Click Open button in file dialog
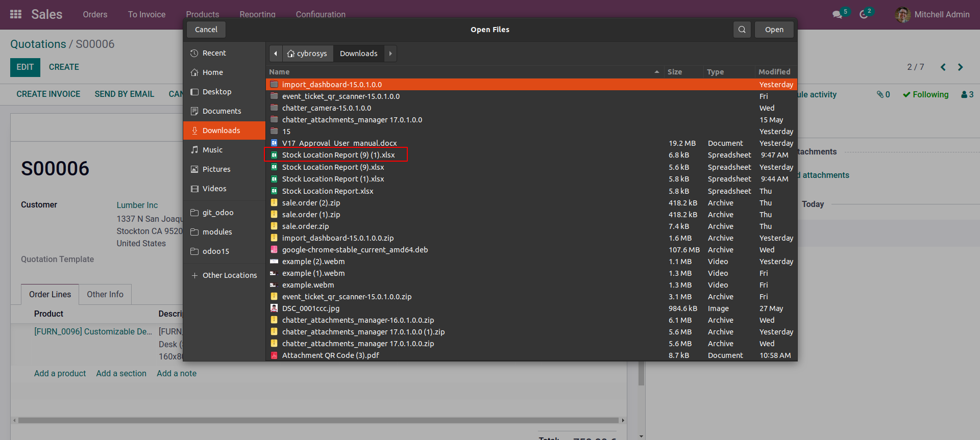The height and width of the screenshot is (440, 980). 774,30
